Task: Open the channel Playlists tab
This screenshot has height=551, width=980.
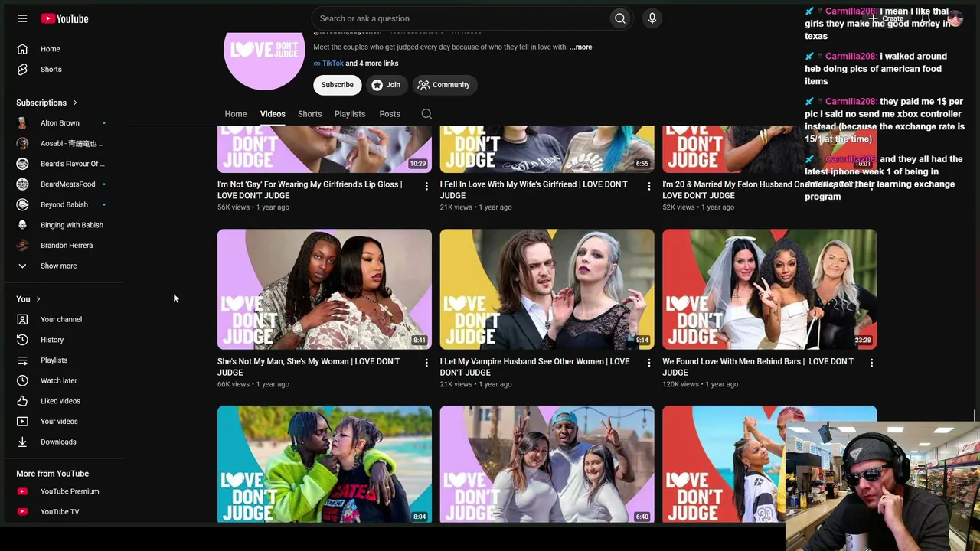Action: (x=350, y=114)
